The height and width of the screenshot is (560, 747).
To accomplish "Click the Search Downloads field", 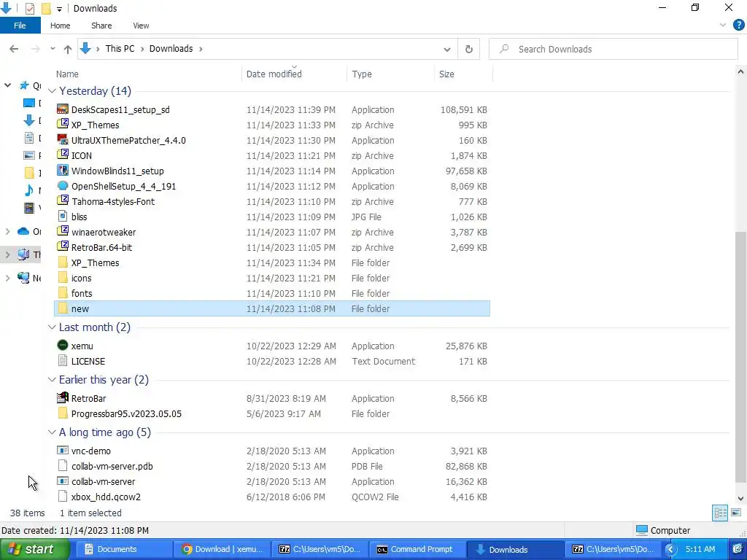I will point(614,49).
